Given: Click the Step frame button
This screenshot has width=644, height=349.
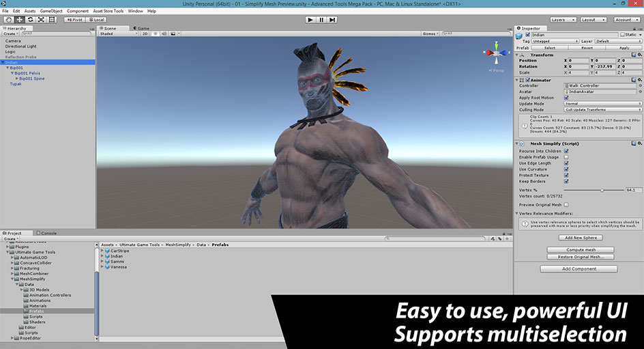Looking at the screenshot, I should coord(332,20).
